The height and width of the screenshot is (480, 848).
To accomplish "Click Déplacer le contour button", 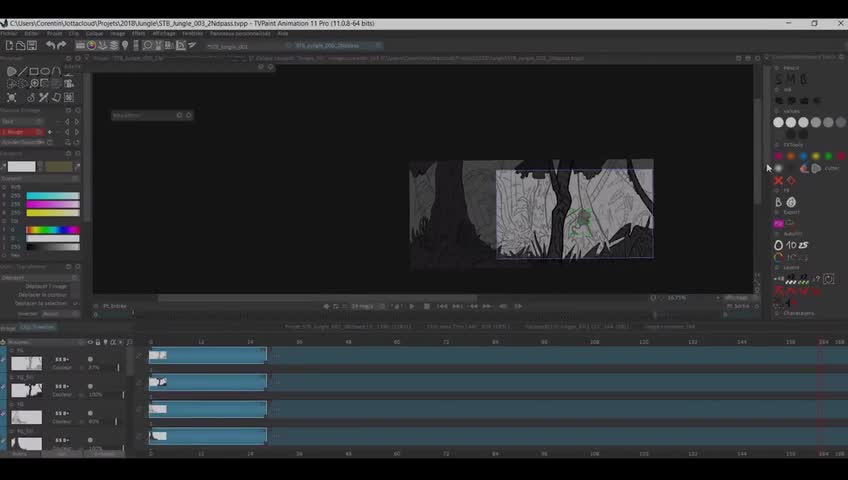I will coord(43,295).
